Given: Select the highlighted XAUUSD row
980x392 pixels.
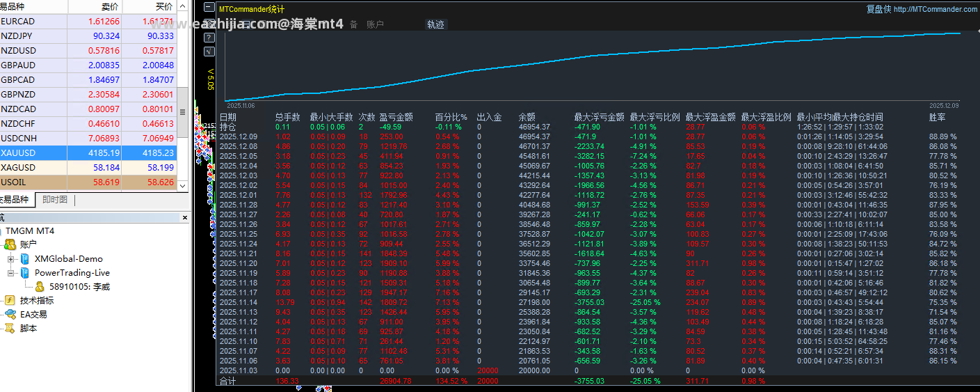Looking at the screenshot, I should point(88,153).
